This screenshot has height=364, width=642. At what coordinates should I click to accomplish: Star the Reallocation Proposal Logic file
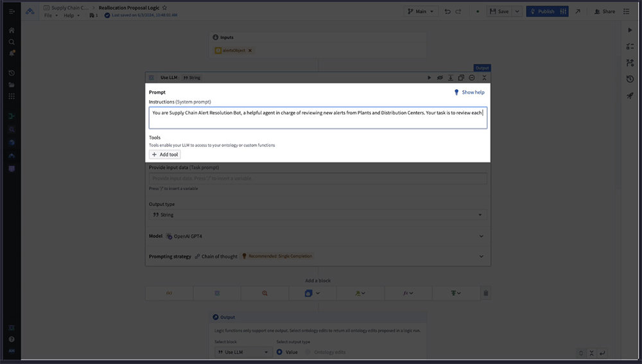click(165, 8)
